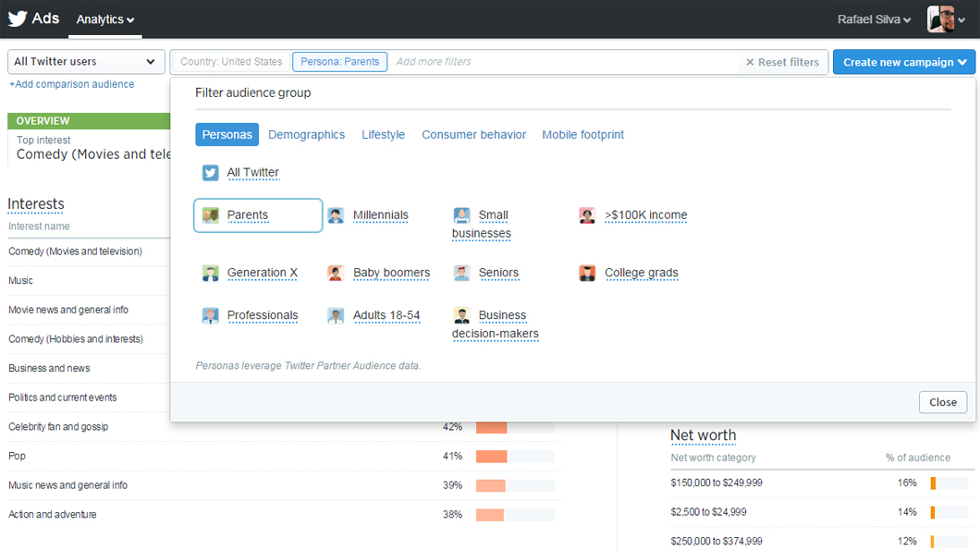Select the College grads persona icon

tap(587, 272)
